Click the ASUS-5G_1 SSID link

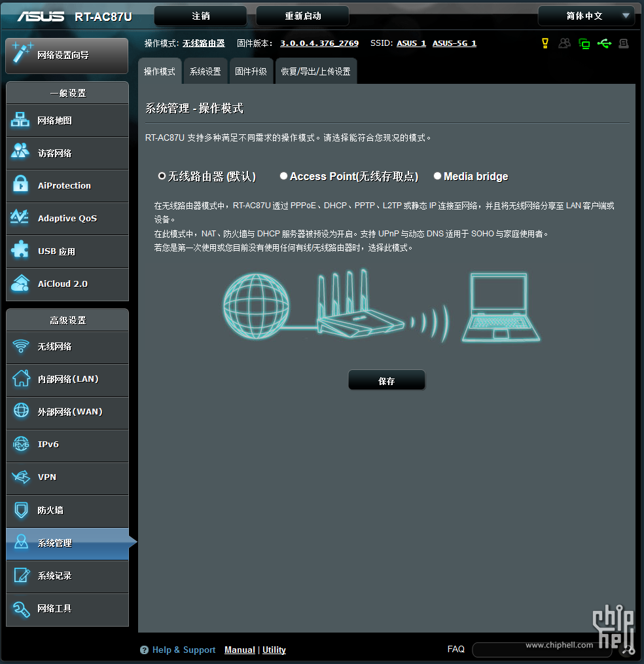(454, 43)
